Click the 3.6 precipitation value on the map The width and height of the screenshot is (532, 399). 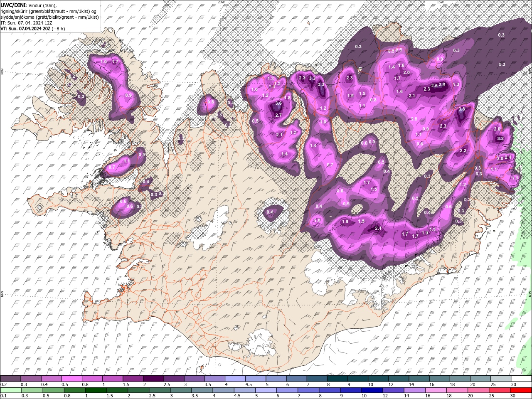pyautogui.click(x=278, y=103)
